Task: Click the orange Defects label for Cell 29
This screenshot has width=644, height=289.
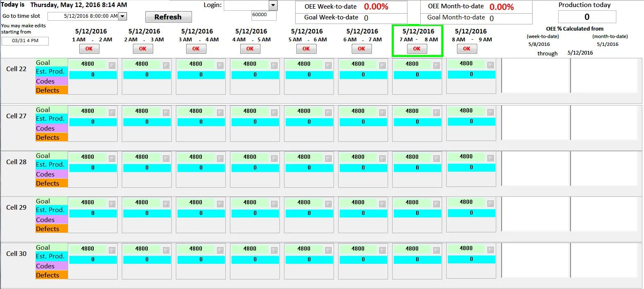Action: pos(52,229)
